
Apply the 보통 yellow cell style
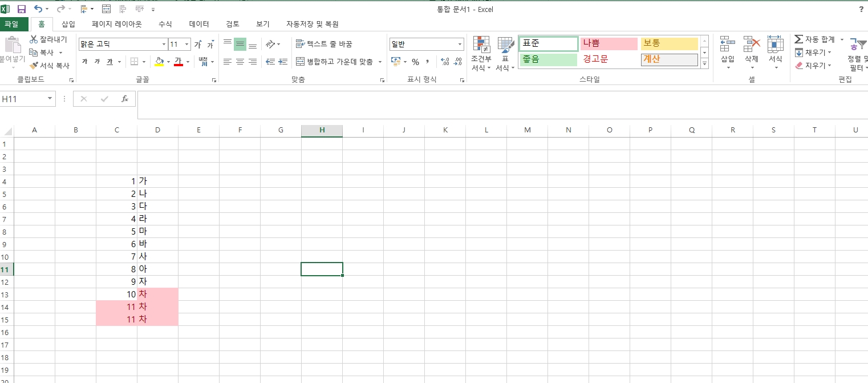pos(670,44)
